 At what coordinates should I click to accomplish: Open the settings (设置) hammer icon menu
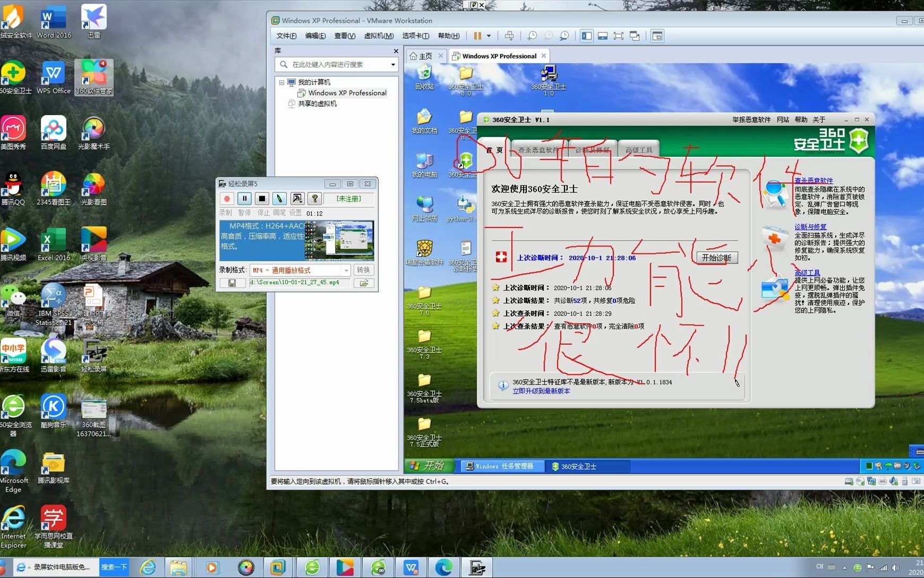(297, 199)
